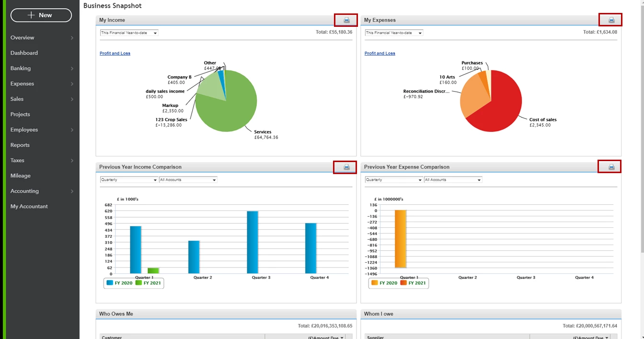Open All Accounts dropdown in Expense Comparison
Screen dimensions: 644x339
pos(453,180)
